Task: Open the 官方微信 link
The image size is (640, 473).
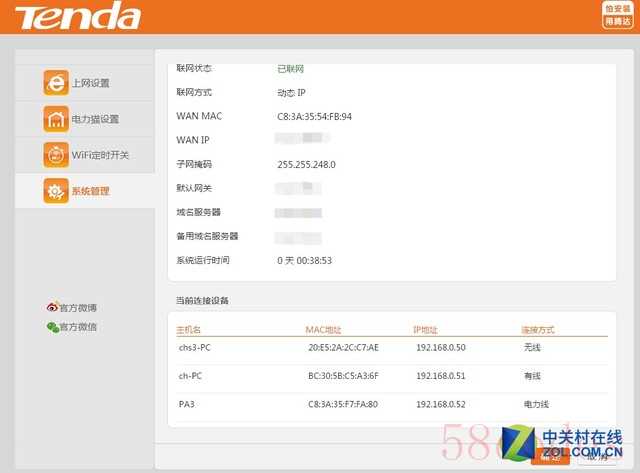Action: click(78, 327)
